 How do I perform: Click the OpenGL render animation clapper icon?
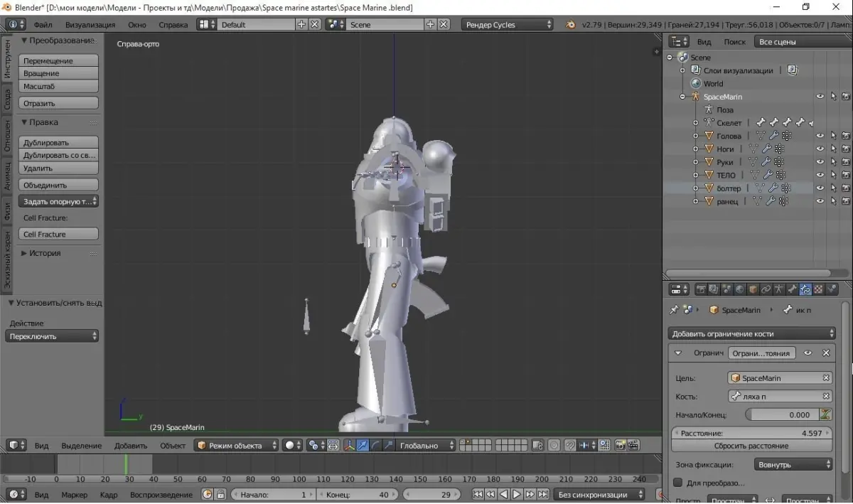(x=633, y=445)
